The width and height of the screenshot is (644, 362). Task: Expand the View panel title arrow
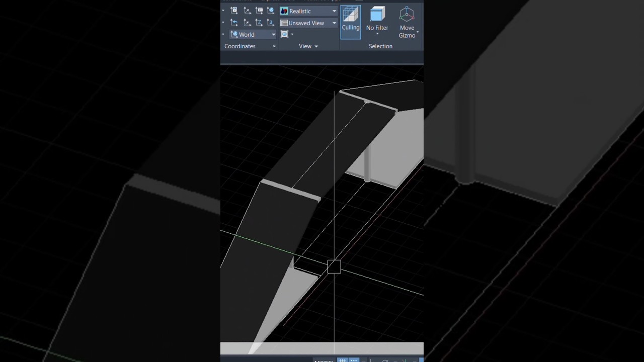click(x=316, y=46)
